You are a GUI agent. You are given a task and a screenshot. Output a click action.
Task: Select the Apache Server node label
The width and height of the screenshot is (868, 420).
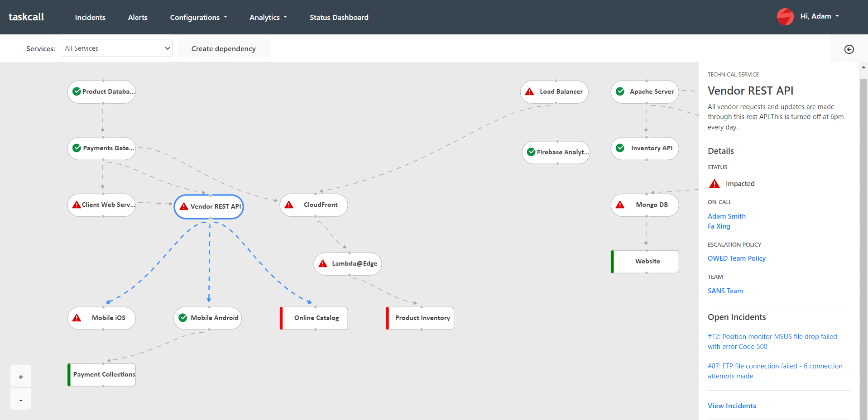pos(652,91)
